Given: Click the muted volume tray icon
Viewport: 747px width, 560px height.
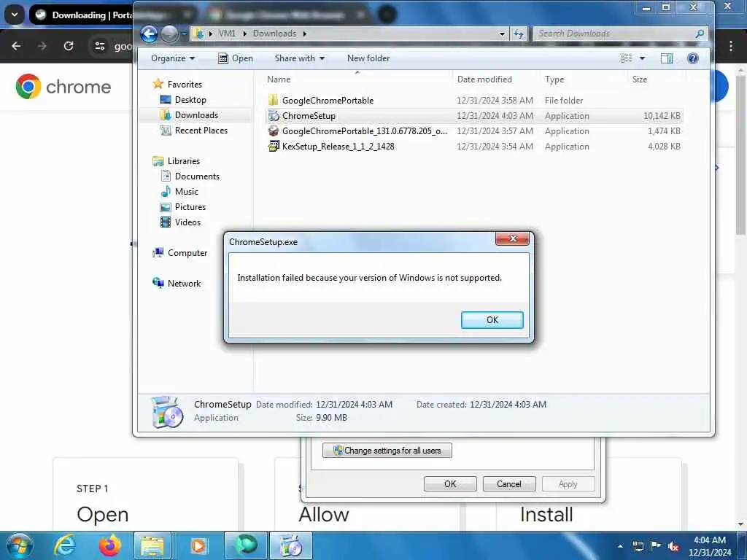Looking at the screenshot, I should pos(673,546).
